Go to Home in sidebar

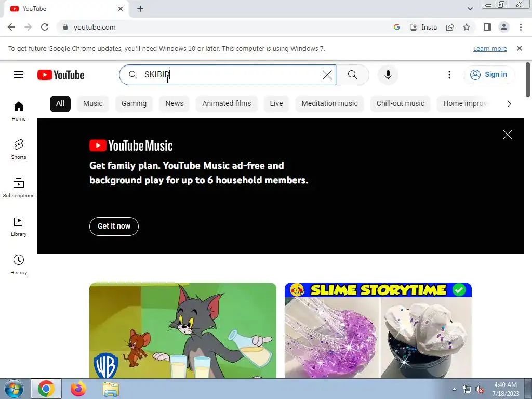tap(19, 111)
